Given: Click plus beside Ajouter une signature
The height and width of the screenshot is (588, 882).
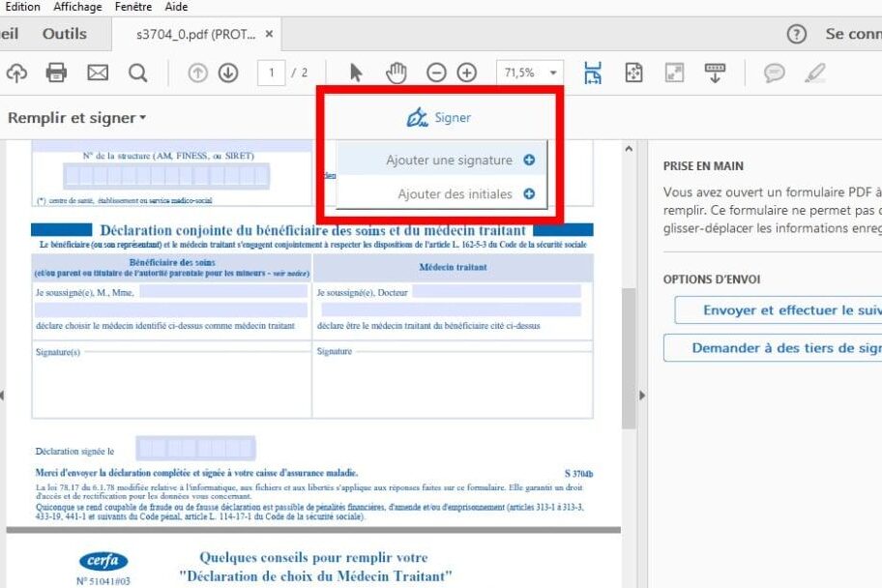Looking at the screenshot, I should 529,160.
